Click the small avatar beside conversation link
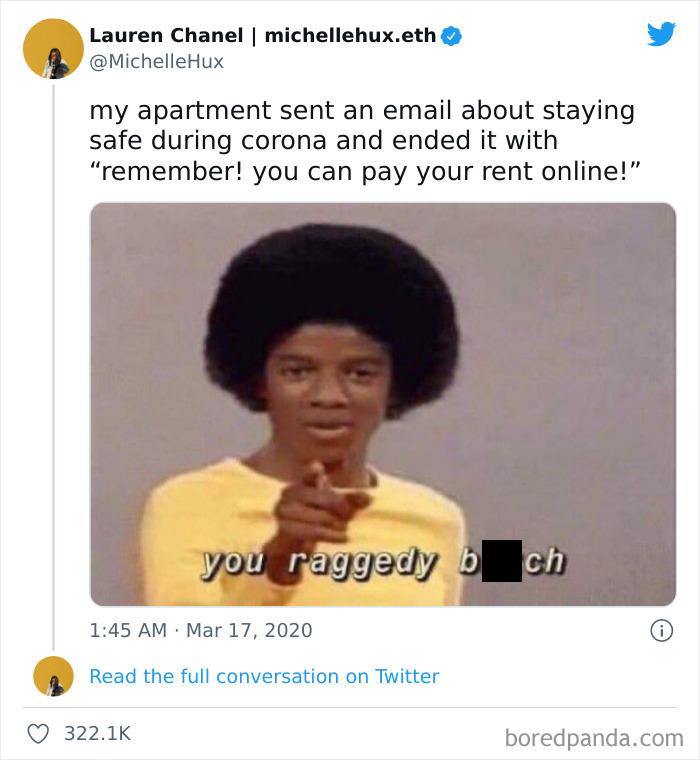This screenshot has width=700, height=760. (x=53, y=676)
